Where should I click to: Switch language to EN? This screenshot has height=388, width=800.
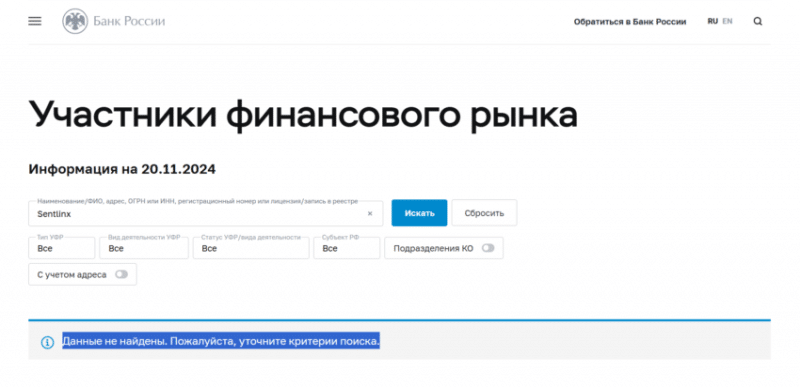tap(728, 21)
